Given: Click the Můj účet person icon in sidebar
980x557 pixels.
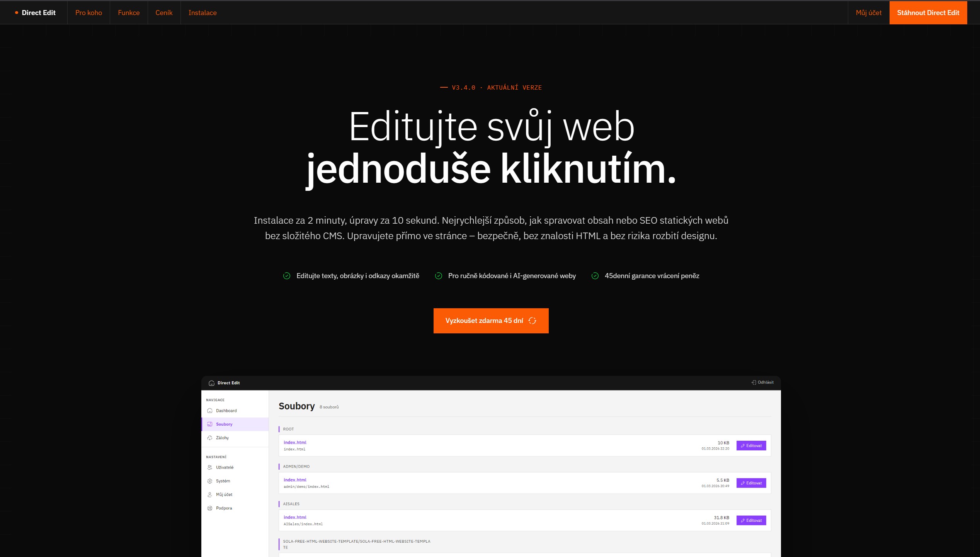Looking at the screenshot, I should coord(209,494).
